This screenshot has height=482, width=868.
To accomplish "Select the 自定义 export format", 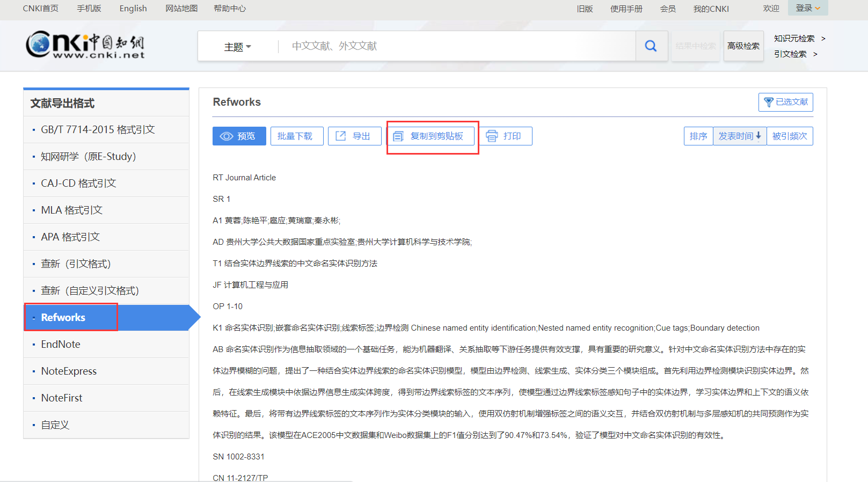I will tap(106, 425).
